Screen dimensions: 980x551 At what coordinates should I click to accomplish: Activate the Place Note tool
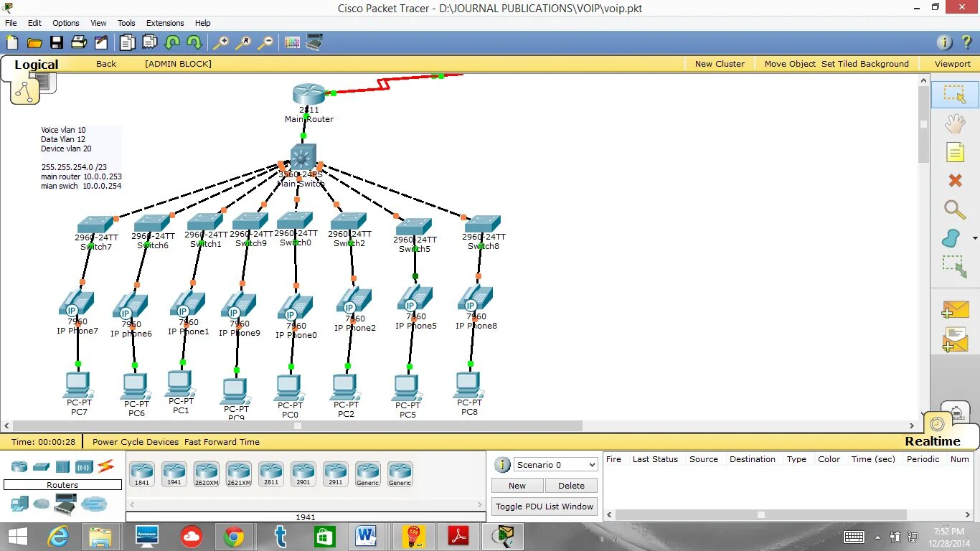pyautogui.click(x=955, y=152)
